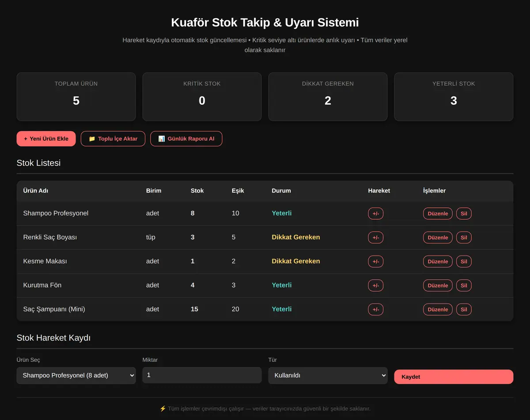
Task: Expand the Tür type dropdown
Action: [328, 375]
